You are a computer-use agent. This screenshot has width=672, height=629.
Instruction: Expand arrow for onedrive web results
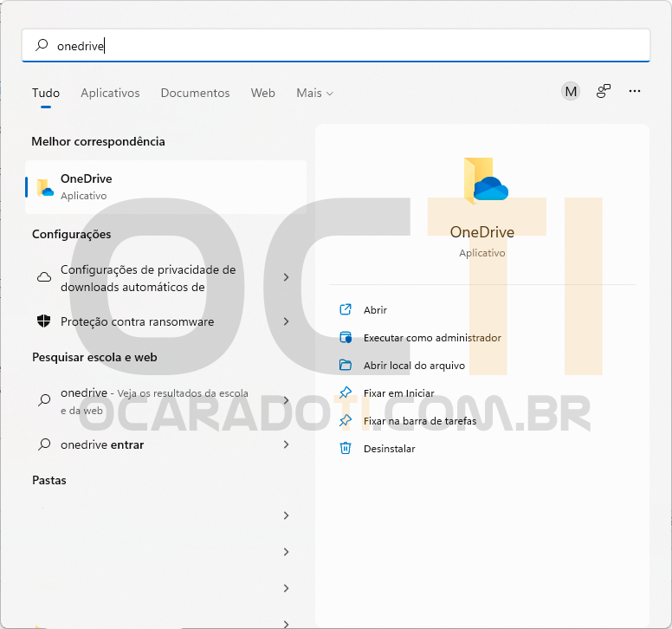[x=287, y=400]
